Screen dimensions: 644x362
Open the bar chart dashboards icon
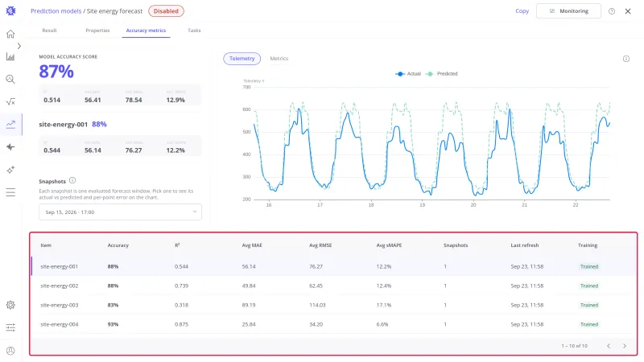[x=10, y=56]
